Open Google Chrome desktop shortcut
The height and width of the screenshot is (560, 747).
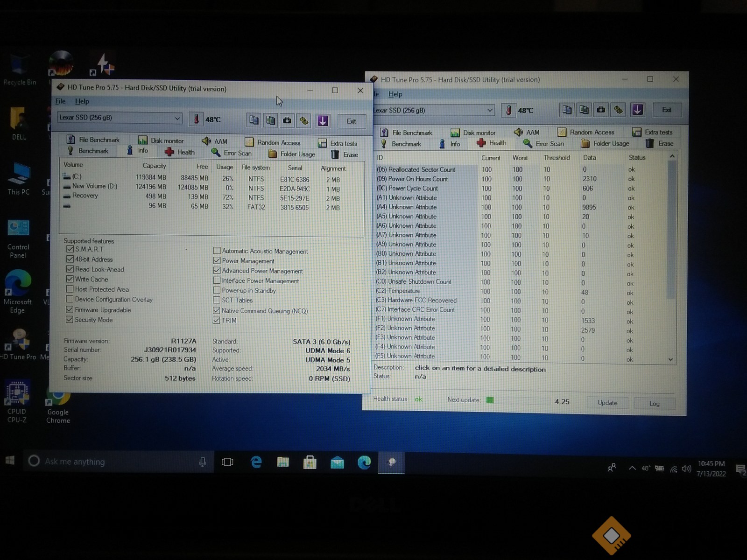pyautogui.click(x=58, y=406)
